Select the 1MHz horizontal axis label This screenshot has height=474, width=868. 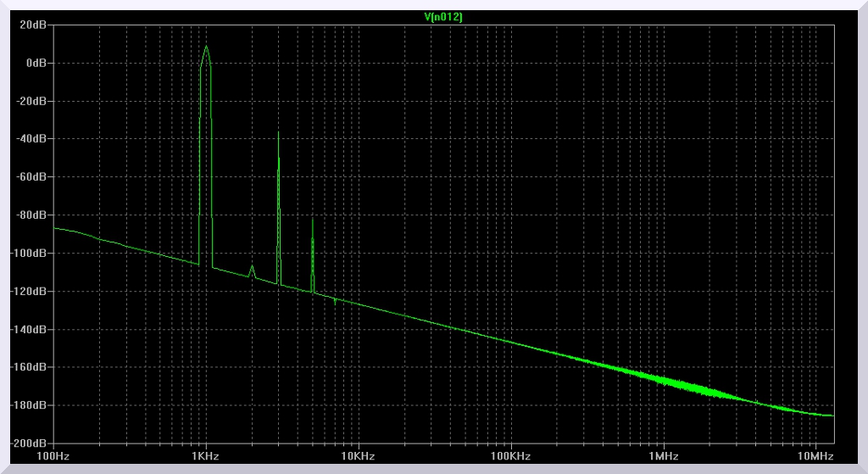pyautogui.click(x=663, y=456)
